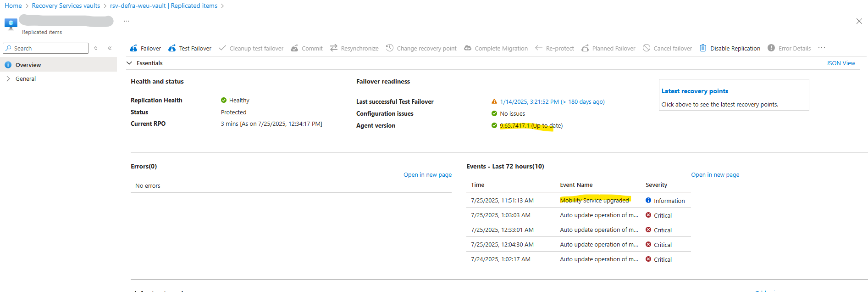This screenshot has width=868, height=292.
Task: Select the 7/25/2025, 1:03:03 AM event row
Action: click(x=579, y=215)
